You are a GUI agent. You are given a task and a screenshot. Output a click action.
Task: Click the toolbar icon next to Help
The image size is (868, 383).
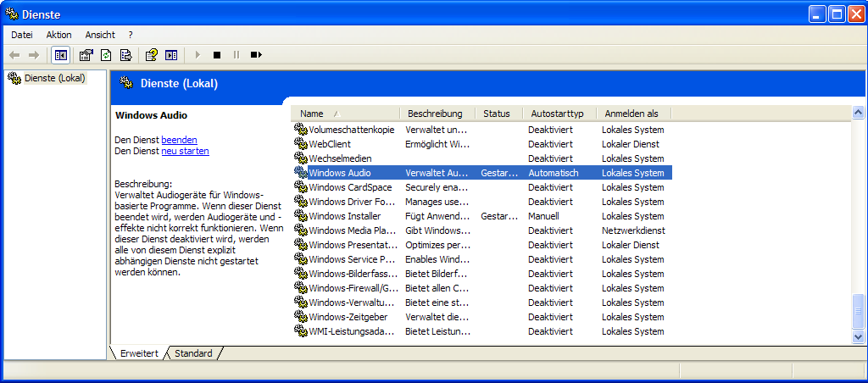(x=171, y=55)
